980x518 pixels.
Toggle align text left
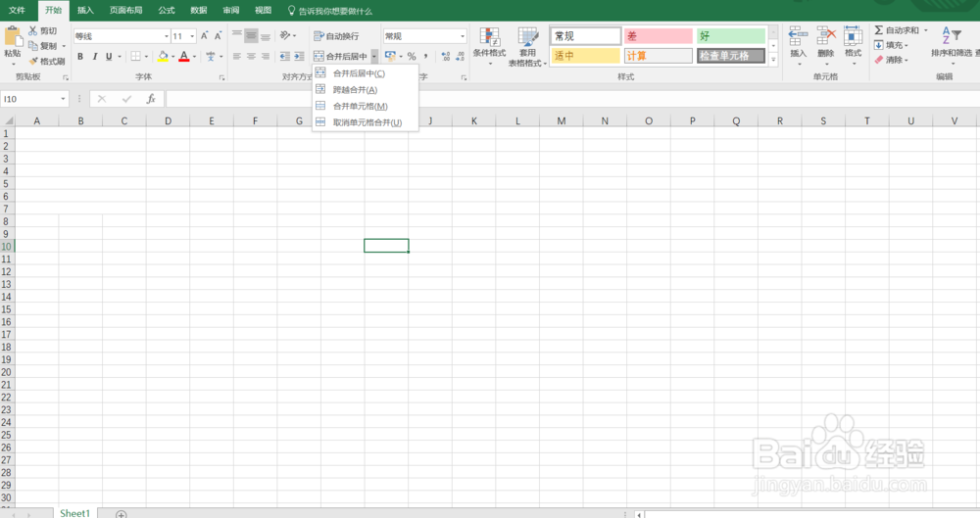[x=237, y=56]
